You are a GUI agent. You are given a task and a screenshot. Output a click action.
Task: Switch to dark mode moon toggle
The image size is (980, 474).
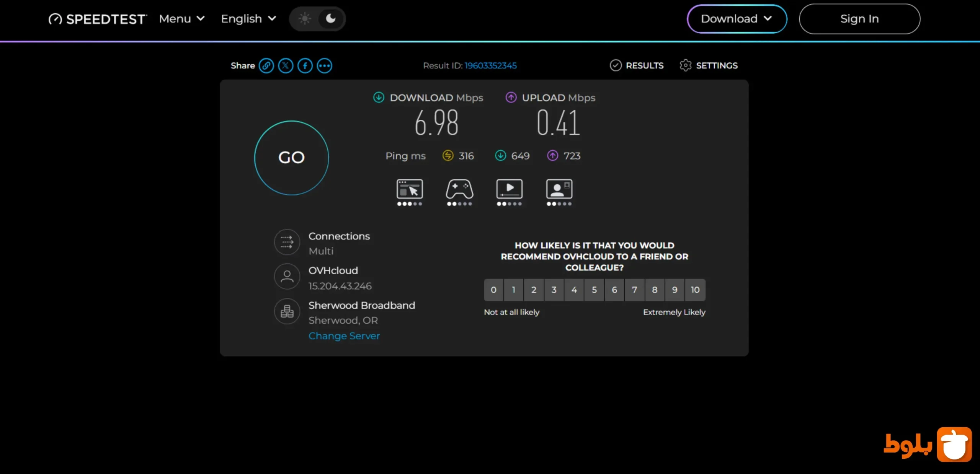(330, 19)
